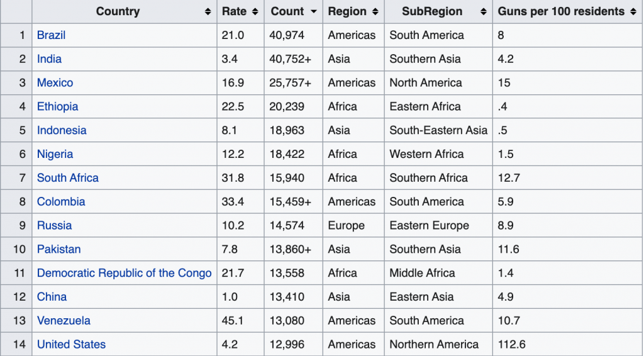644x356 pixels.
Task: Open the United States link
Action: [71, 345]
